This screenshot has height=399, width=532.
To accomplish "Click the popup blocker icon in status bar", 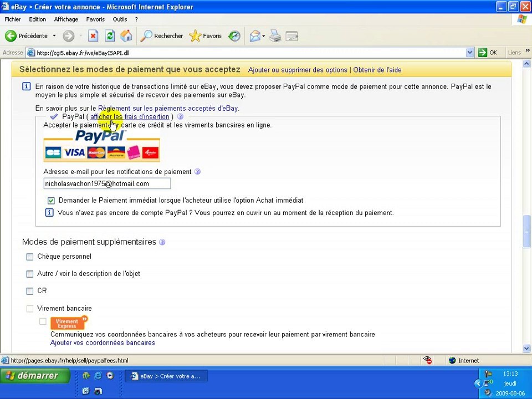I will pos(427,360).
